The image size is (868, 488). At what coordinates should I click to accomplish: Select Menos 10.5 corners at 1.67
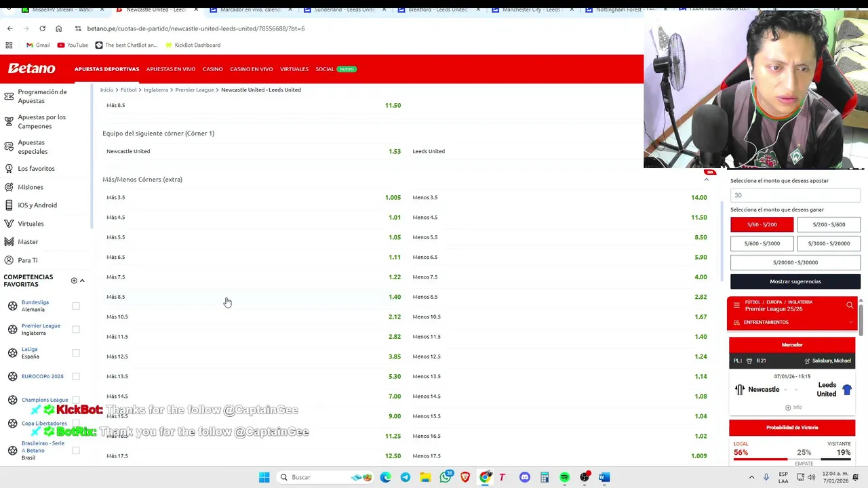point(559,317)
